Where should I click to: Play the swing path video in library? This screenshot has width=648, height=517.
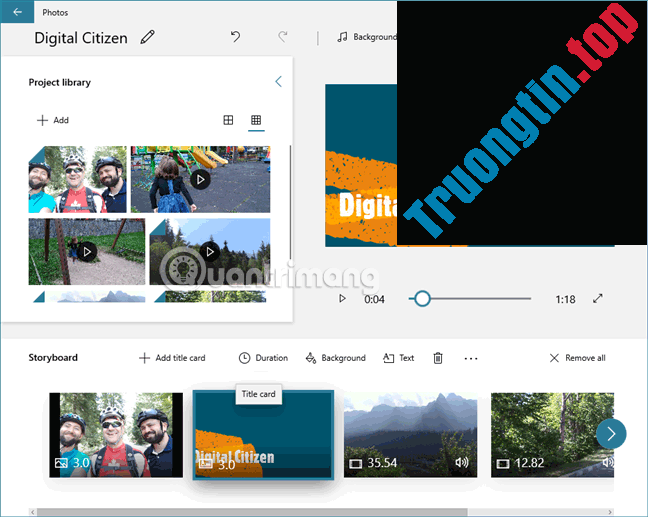(87, 251)
